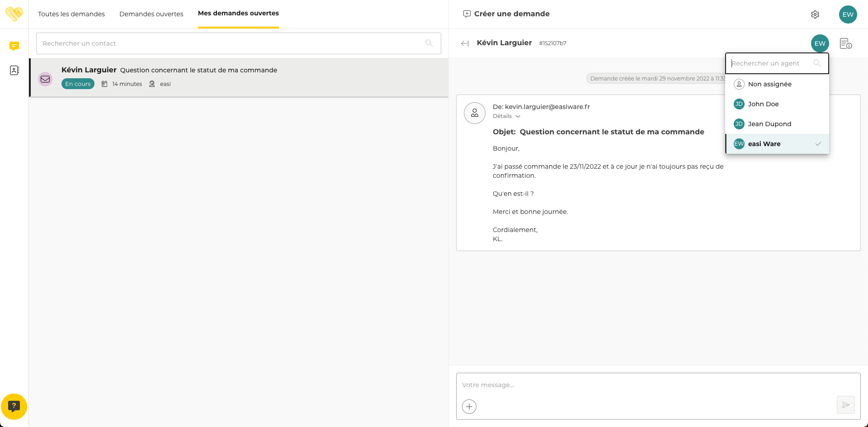Assign request to John Doe
This screenshot has width=868, height=427.
(763, 104)
